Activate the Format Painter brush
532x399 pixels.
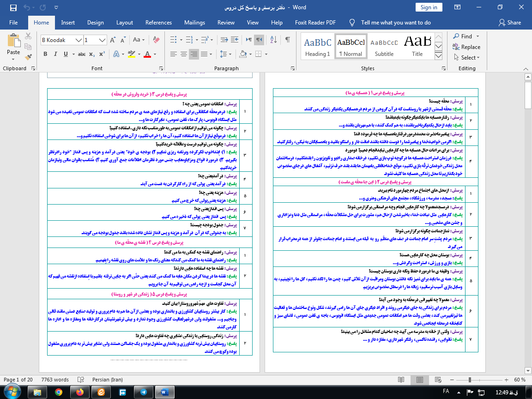(28, 57)
